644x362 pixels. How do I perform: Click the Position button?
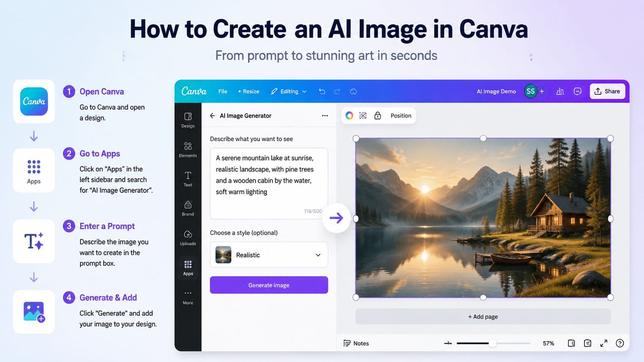pyautogui.click(x=401, y=115)
